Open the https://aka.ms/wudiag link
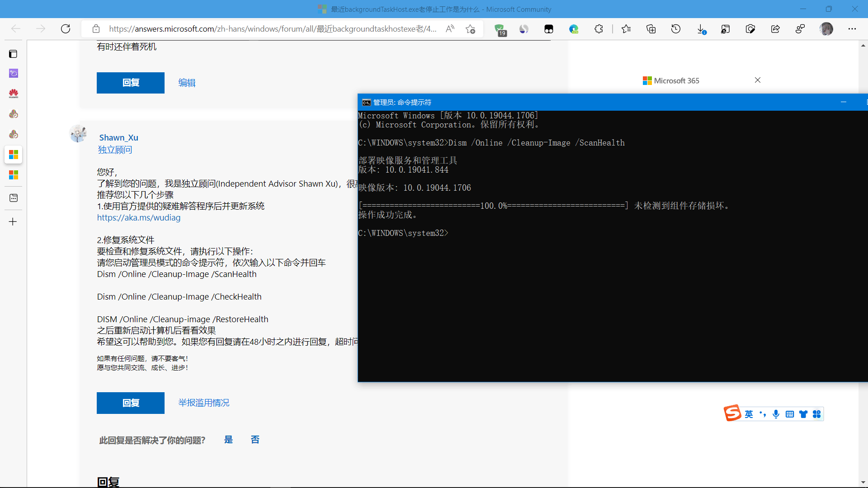This screenshot has width=868, height=488. tap(139, 217)
